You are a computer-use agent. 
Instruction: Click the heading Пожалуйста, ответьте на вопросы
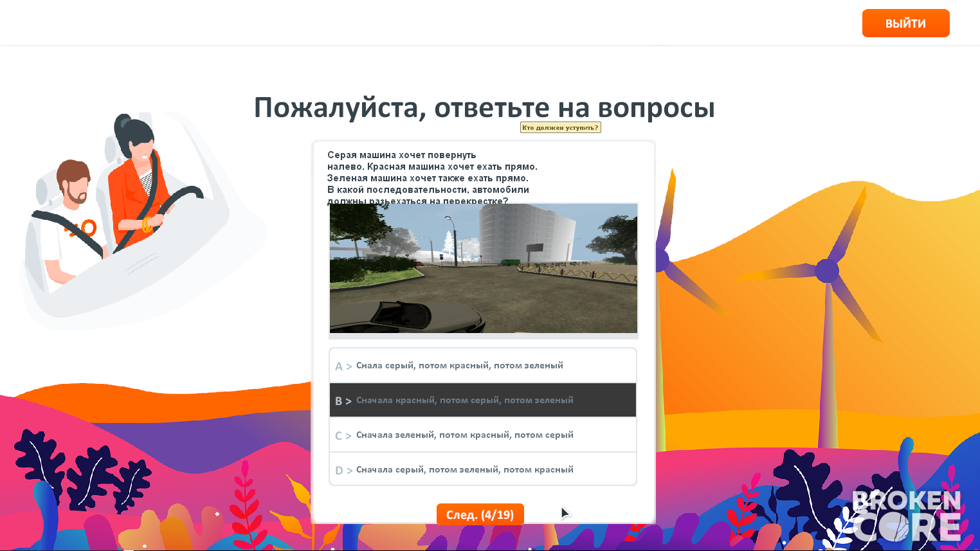coord(484,107)
